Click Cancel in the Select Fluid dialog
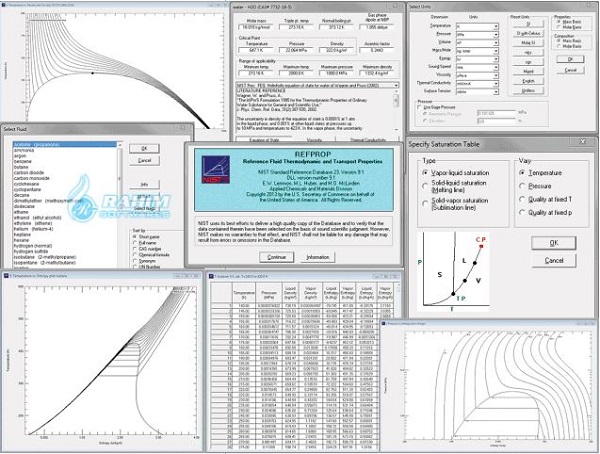This screenshot has height=454, width=600. 144,160
